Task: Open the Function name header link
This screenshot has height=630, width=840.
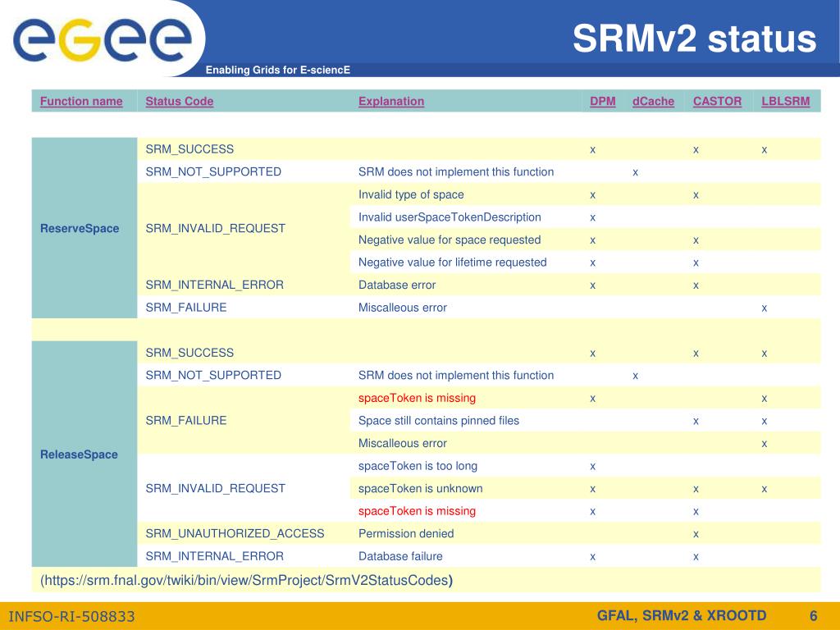Action: coord(81,101)
